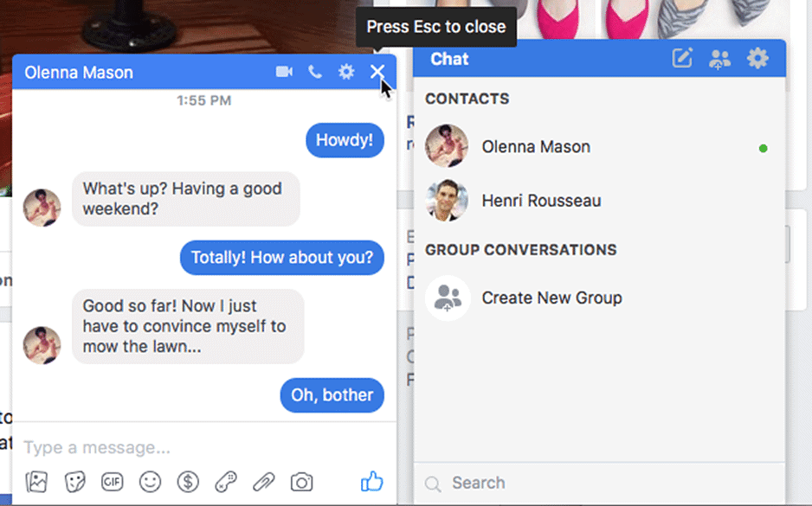812x506 pixels.
Task: Open the sticker picker
Action: pos(74,482)
